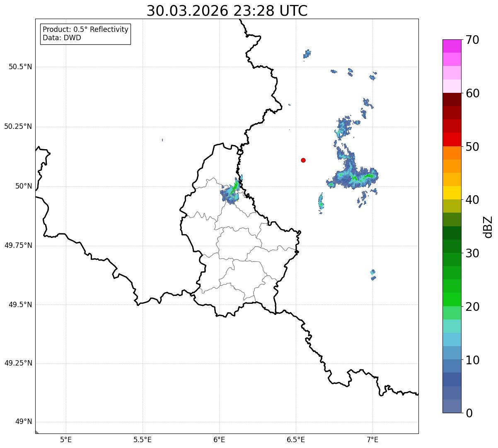Click the red station marker dot

tap(303, 160)
